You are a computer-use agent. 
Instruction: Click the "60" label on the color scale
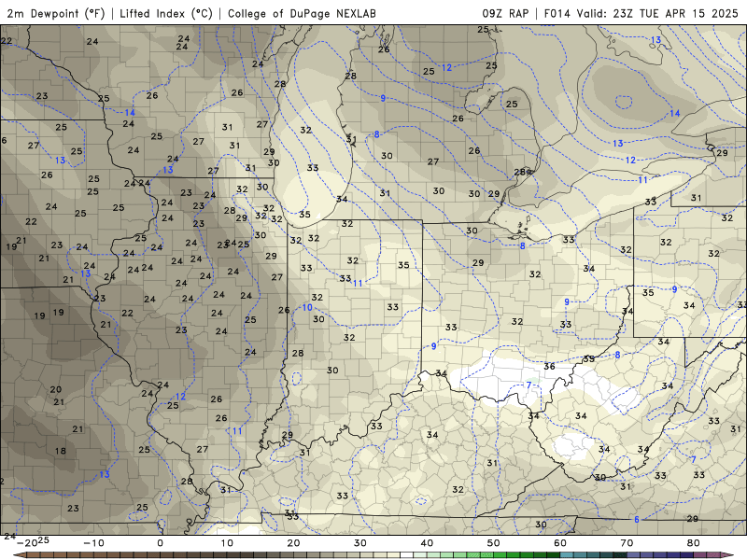click(560, 543)
